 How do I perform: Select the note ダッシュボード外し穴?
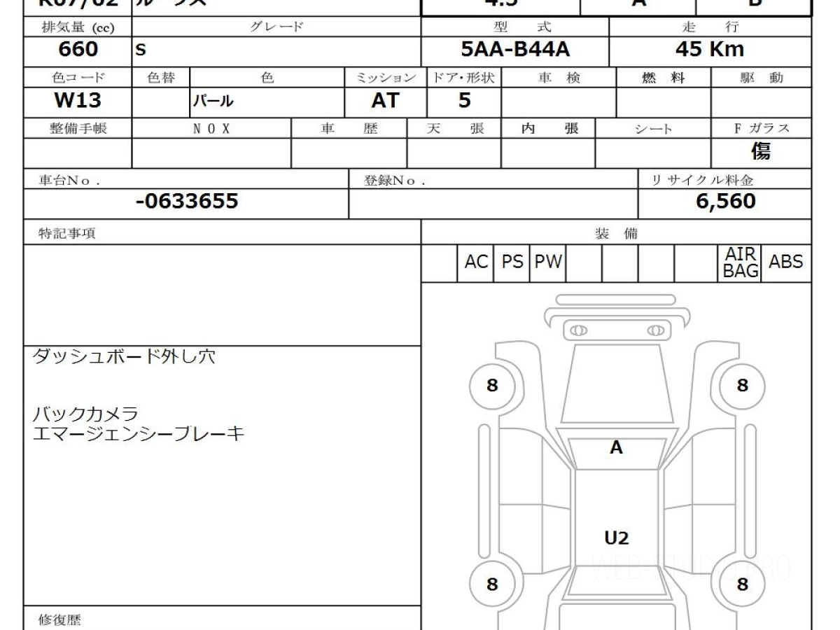coord(125,356)
